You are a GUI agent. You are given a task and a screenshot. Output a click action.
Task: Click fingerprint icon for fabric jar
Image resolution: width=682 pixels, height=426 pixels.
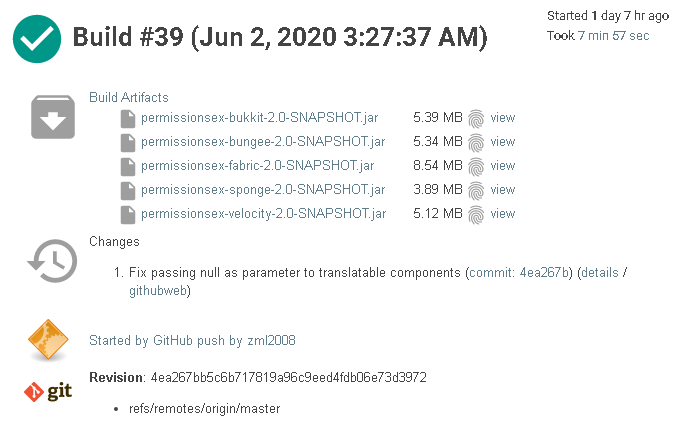(x=476, y=166)
